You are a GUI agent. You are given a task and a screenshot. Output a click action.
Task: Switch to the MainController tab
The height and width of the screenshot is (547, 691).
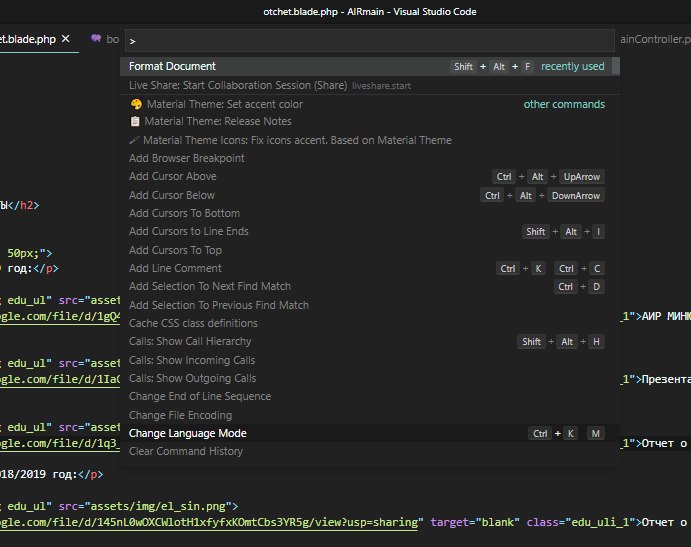click(655, 39)
